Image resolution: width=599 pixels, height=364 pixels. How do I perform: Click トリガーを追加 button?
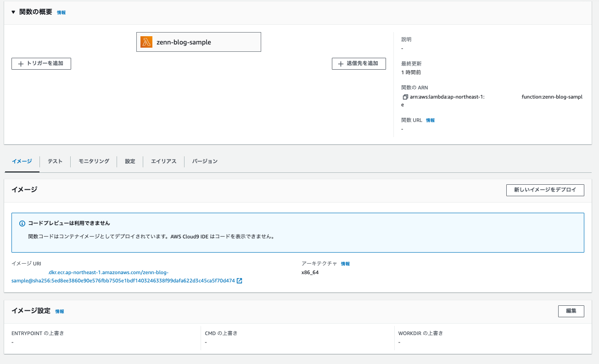41,64
